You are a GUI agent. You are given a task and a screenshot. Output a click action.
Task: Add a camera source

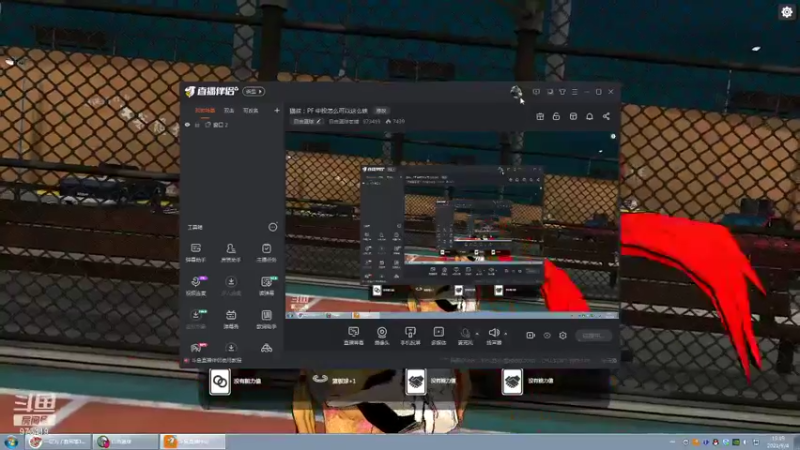click(382, 336)
